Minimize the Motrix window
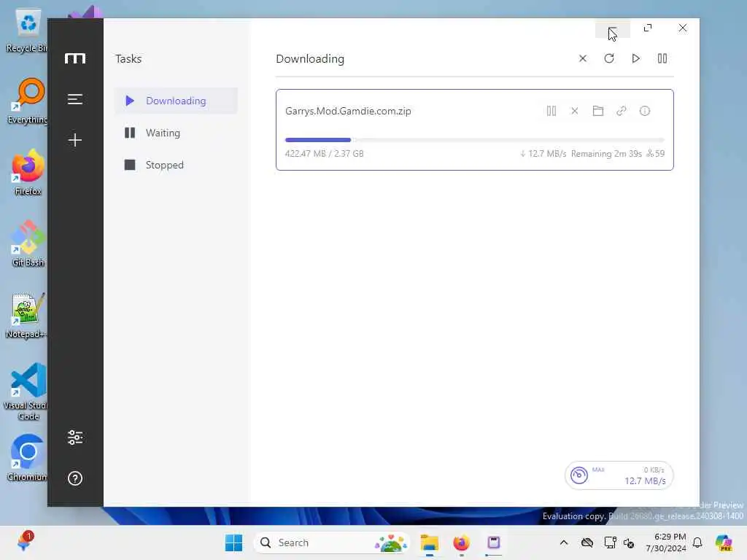The image size is (747, 560). click(x=613, y=28)
